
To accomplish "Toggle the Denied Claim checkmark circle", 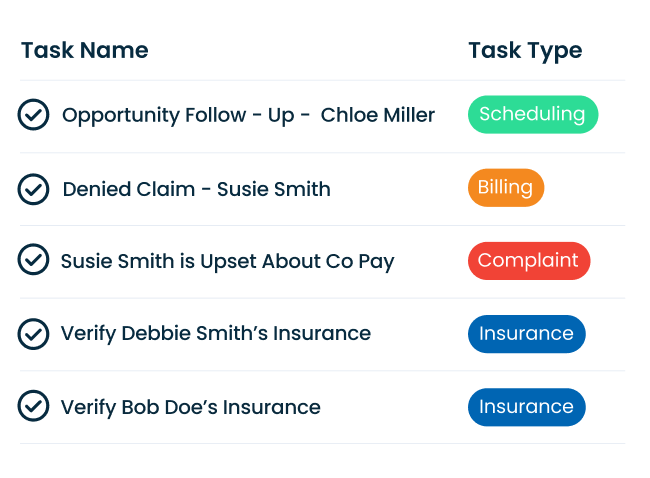I will coord(33,188).
